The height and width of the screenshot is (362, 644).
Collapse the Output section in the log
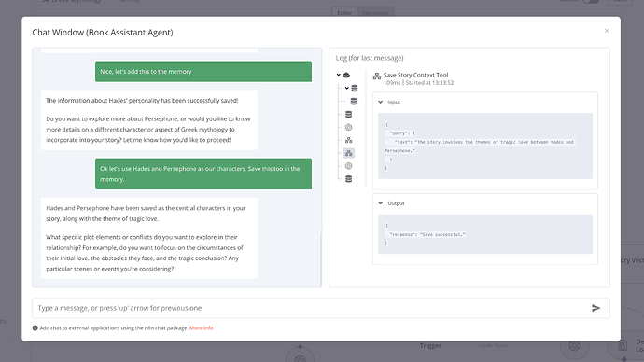click(380, 203)
